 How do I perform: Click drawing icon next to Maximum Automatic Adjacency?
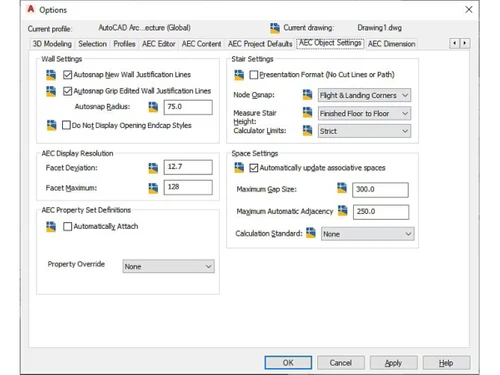coord(342,210)
